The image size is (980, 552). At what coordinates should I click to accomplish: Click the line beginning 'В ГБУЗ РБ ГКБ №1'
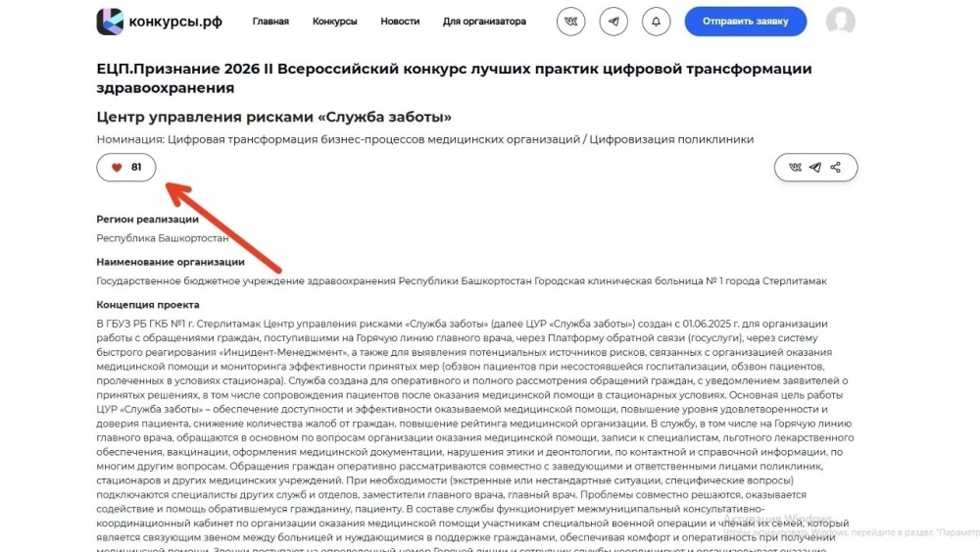click(x=462, y=324)
